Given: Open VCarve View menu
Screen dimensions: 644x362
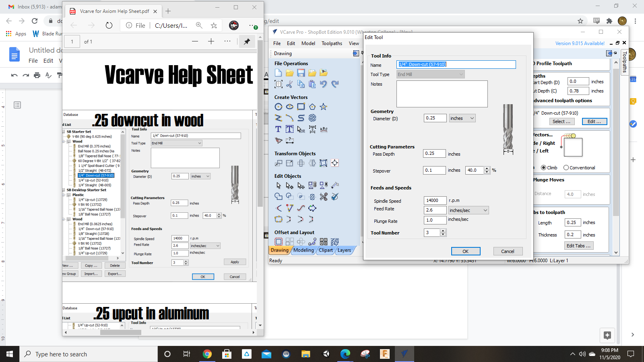Looking at the screenshot, I should coord(354,43).
